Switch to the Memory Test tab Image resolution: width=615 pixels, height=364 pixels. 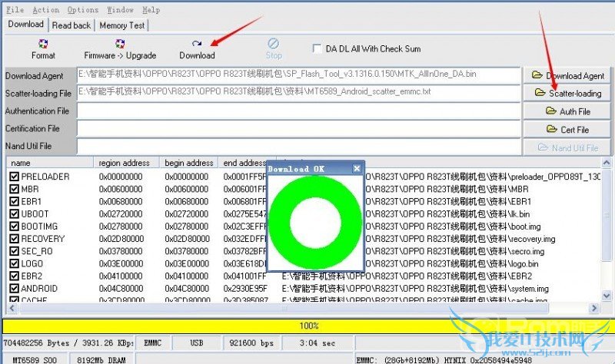pos(122,25)
